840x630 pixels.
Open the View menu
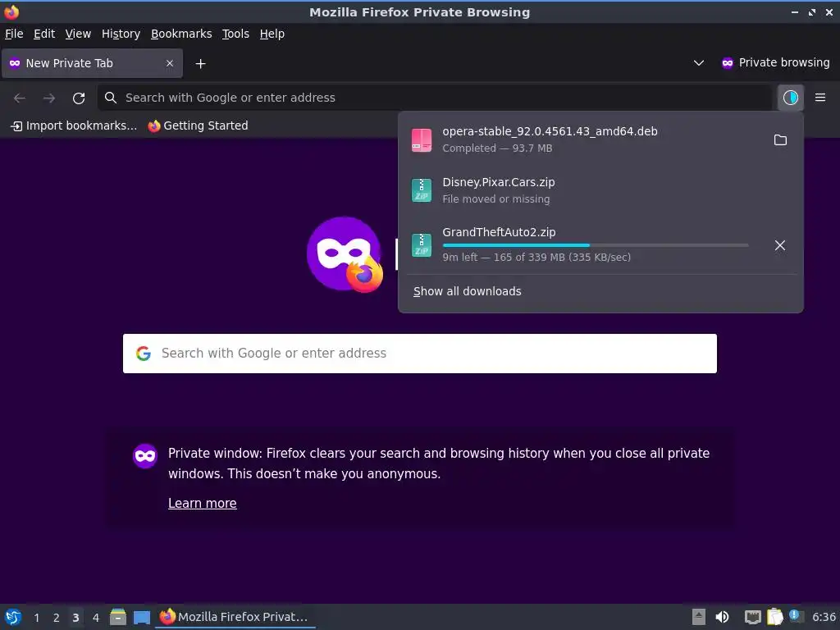(78, 34)
